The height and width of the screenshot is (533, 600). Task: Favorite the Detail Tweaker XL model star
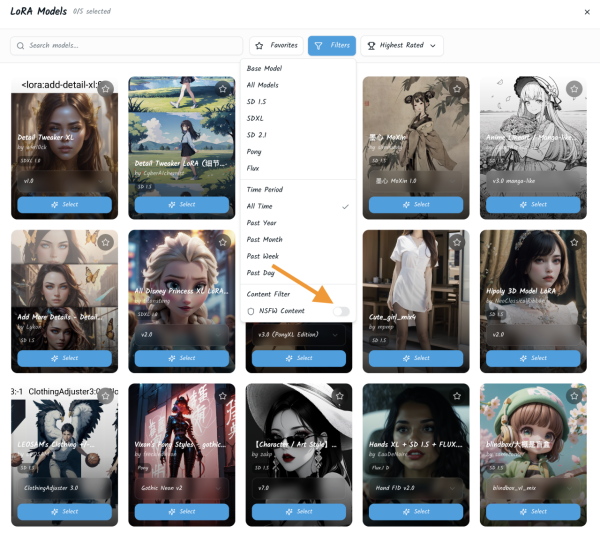(x=106, y=89)
